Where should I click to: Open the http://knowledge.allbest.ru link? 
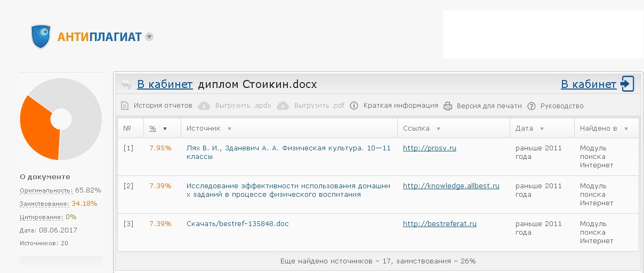[451, 186]
